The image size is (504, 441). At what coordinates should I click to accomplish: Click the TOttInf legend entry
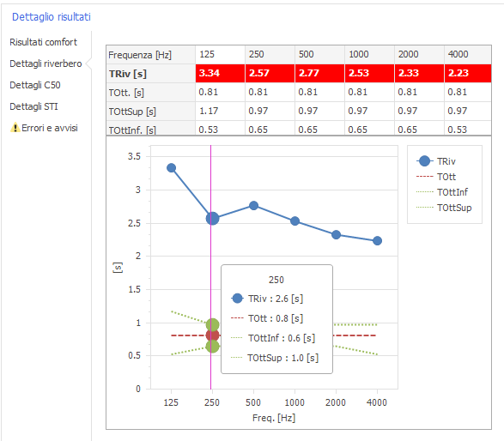click(442, 192)
